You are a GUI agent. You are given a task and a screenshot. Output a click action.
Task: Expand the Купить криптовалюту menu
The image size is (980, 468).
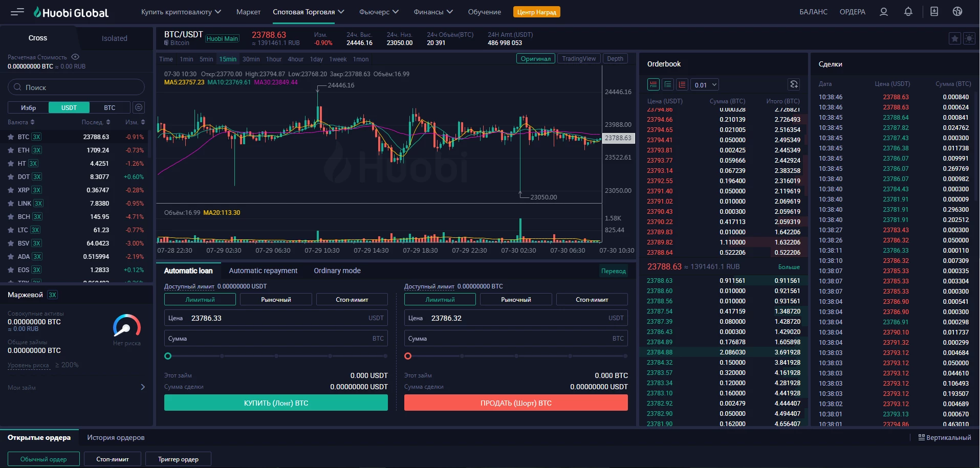[x=181, y=12]
